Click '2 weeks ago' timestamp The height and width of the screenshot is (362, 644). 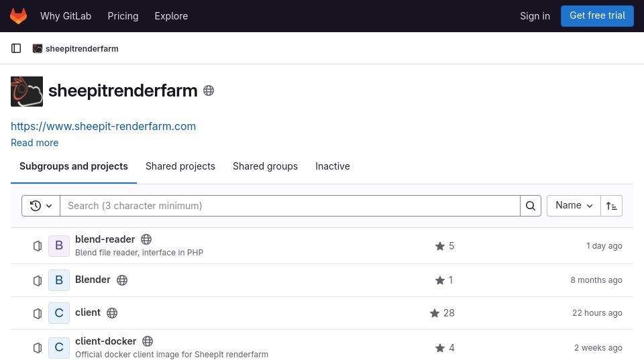click(x=598, y=348)
